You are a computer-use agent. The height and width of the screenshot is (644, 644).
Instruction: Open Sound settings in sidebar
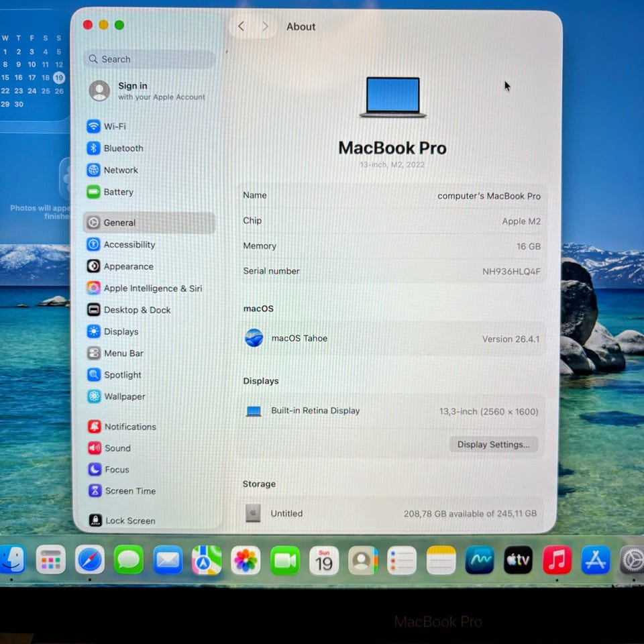point(149,448)
